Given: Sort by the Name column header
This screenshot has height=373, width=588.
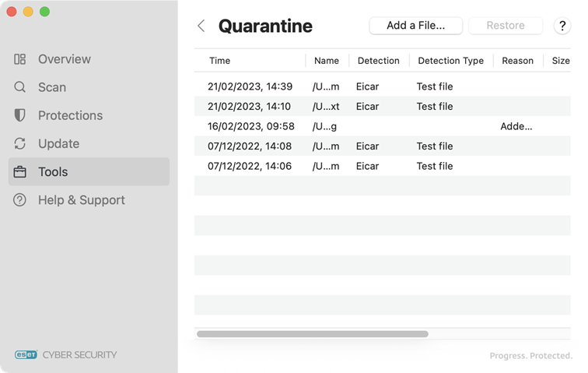Looking at the screenshot, I should pyautogui.click(x=327, y=61).
